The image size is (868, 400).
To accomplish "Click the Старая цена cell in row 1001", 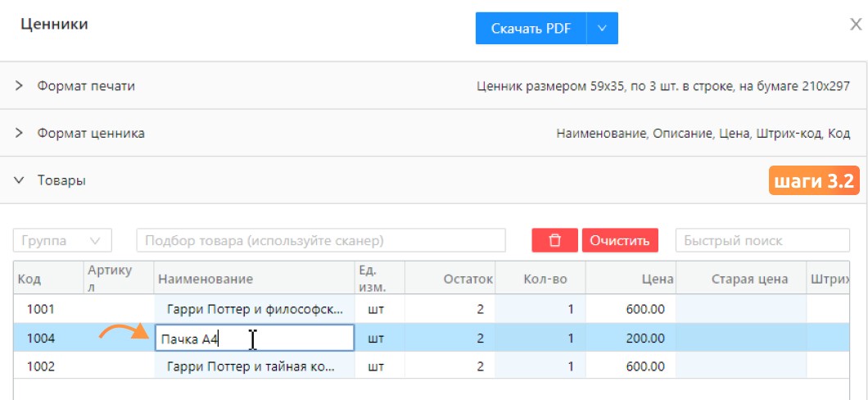I will [741, 309].
